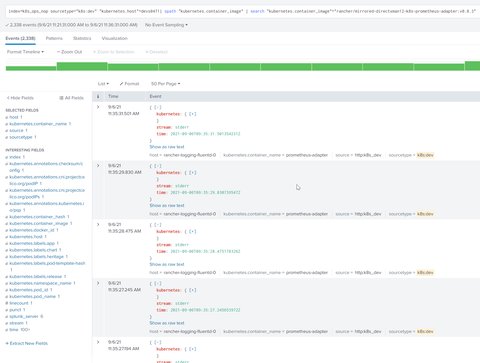Click the sourcetype selected field
The height and width of the screenshot is (363, 480).
(21, 137)
